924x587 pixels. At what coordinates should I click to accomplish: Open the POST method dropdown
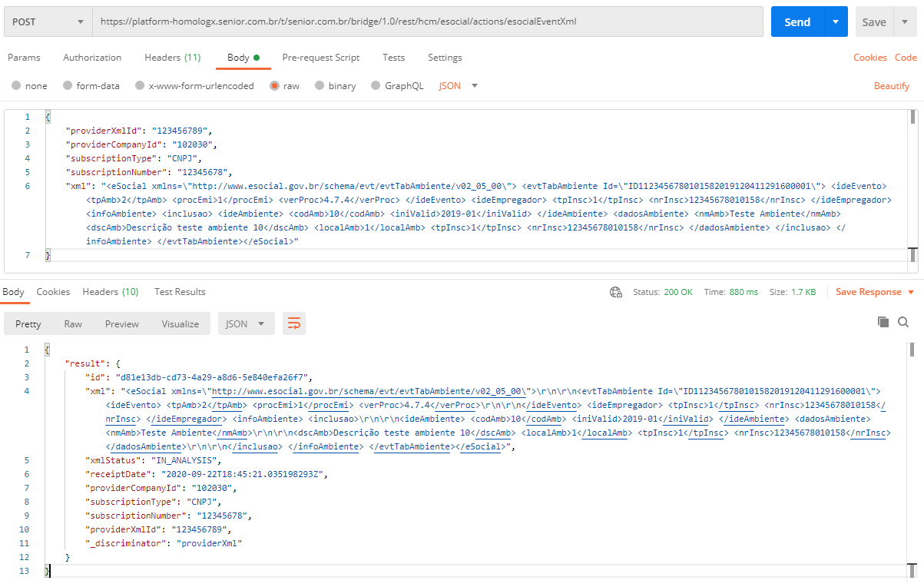[48, 22]
